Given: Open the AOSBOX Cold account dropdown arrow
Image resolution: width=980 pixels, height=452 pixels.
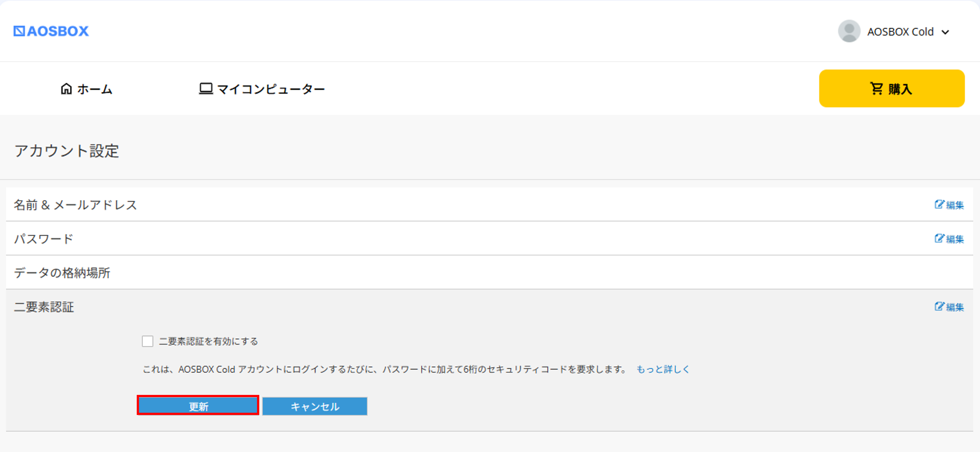Looking at the screenshot, I should point(945,32).
